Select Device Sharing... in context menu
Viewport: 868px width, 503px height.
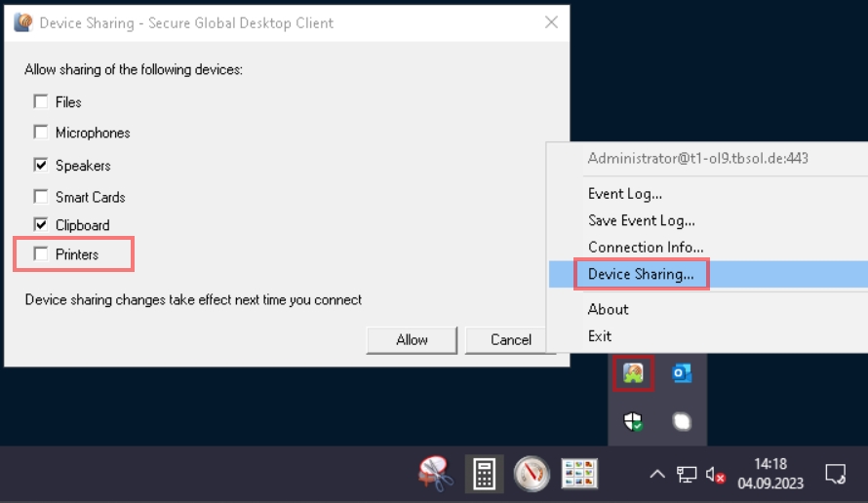[x=641, y=275]
